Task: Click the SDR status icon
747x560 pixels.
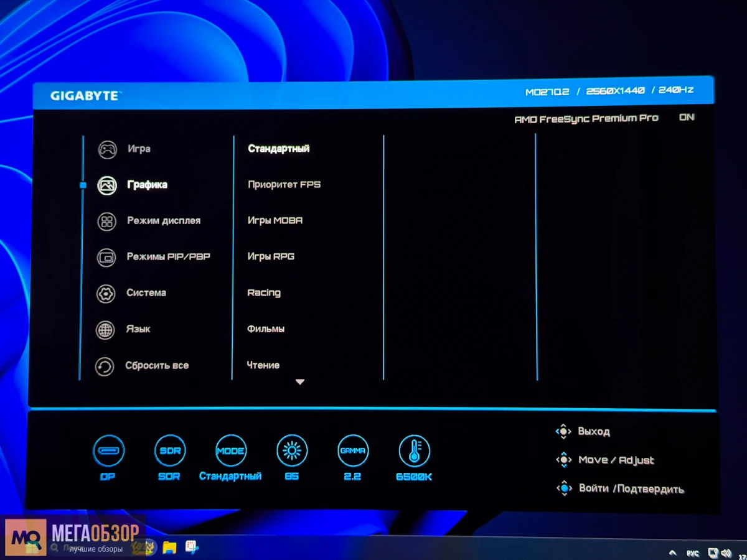Action: (170, 451)
